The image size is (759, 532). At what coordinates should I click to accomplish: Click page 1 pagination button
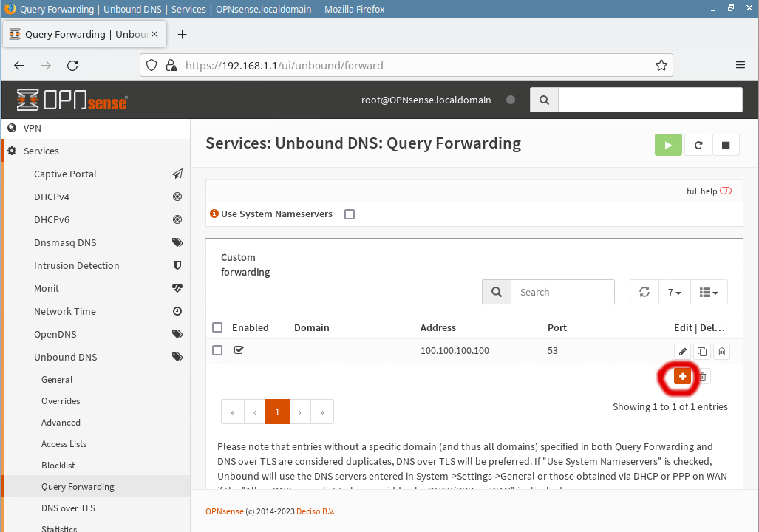277,412
